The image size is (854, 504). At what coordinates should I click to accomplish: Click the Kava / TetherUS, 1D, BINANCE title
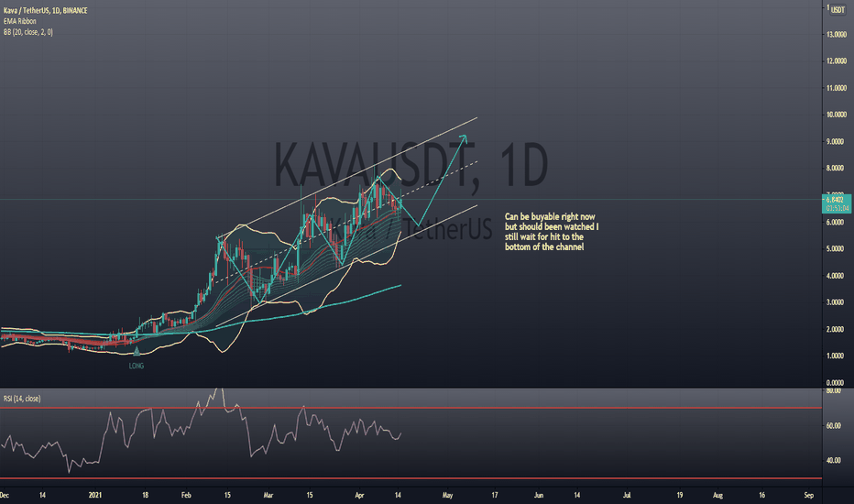tap(45, 10)
